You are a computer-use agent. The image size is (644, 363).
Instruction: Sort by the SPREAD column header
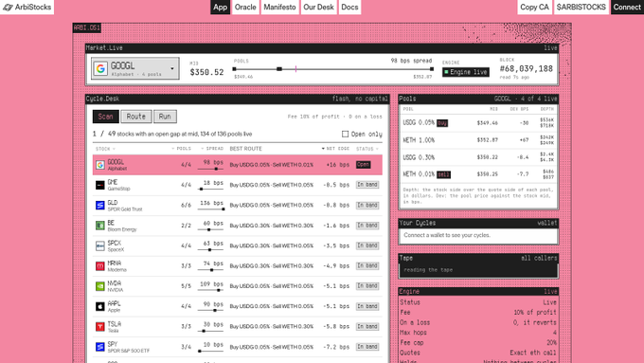tap(212, 149)
